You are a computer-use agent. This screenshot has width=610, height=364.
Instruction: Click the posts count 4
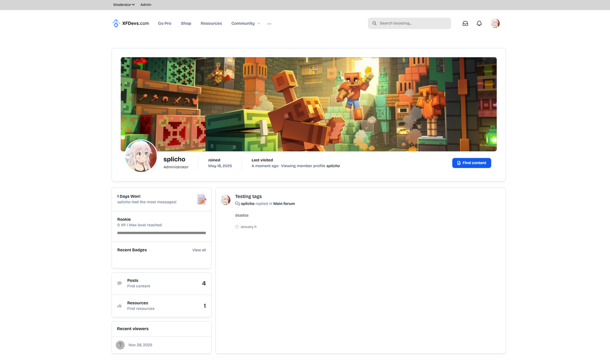(204, 283)
